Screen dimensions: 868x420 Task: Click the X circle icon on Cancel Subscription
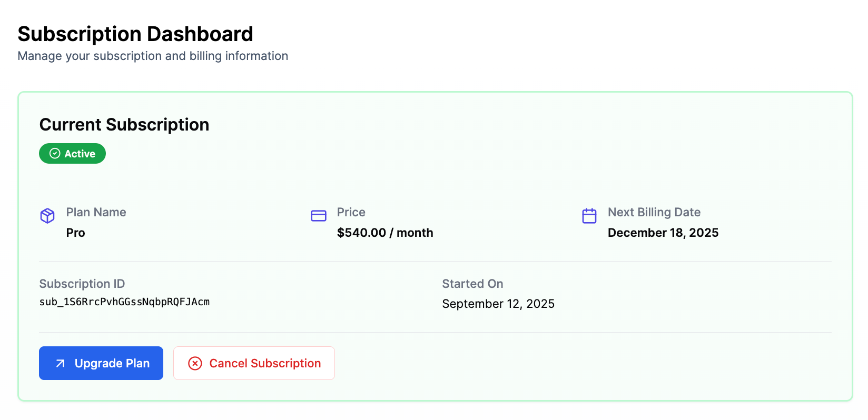point(195,363)
